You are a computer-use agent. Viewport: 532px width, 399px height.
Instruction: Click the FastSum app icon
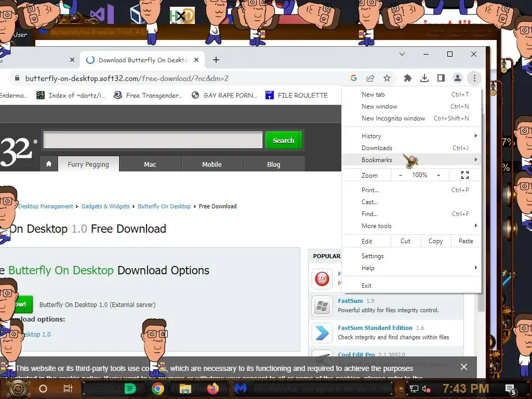point(322,306)
